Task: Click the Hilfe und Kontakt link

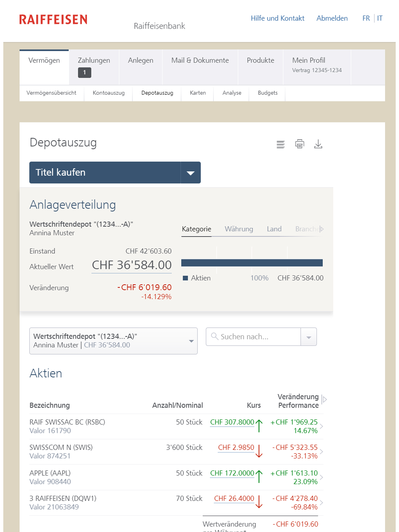Action: 277,18
